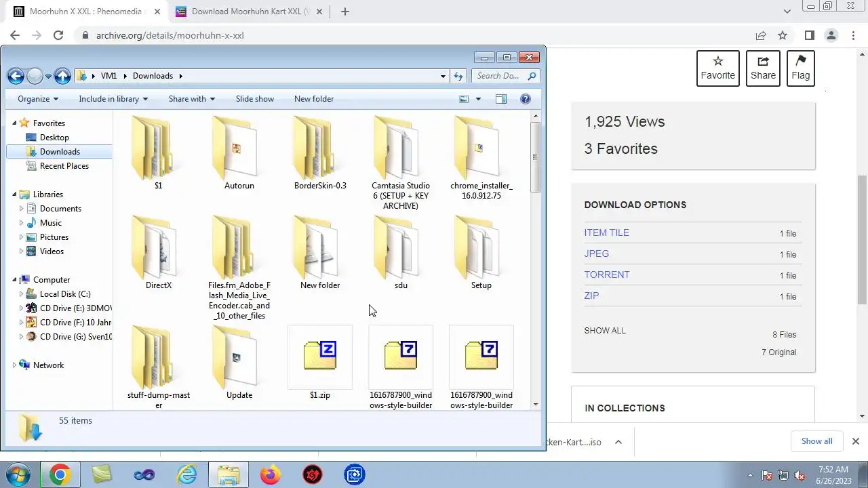Collapse the Favorites tree section

point(14,123)
